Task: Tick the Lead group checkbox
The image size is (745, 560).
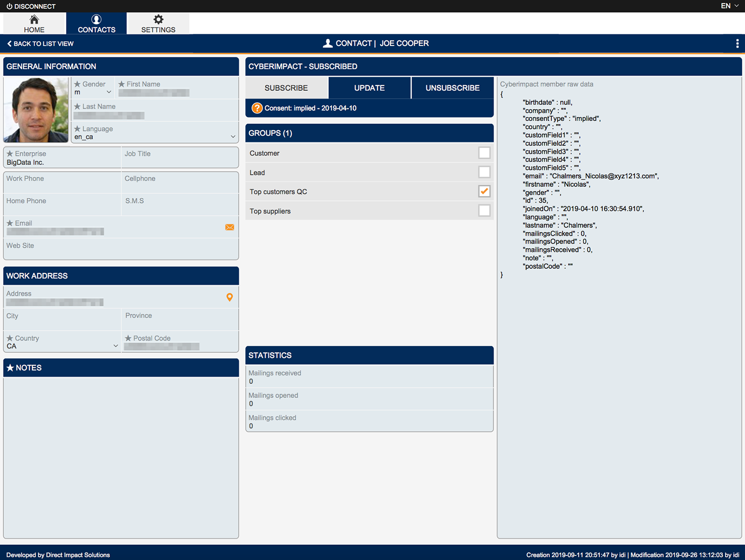Action: coord(483,172)
